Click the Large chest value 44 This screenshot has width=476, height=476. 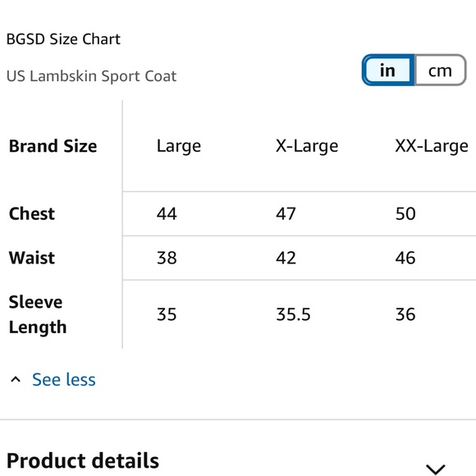pyautogui.click(x=167, y=213)
